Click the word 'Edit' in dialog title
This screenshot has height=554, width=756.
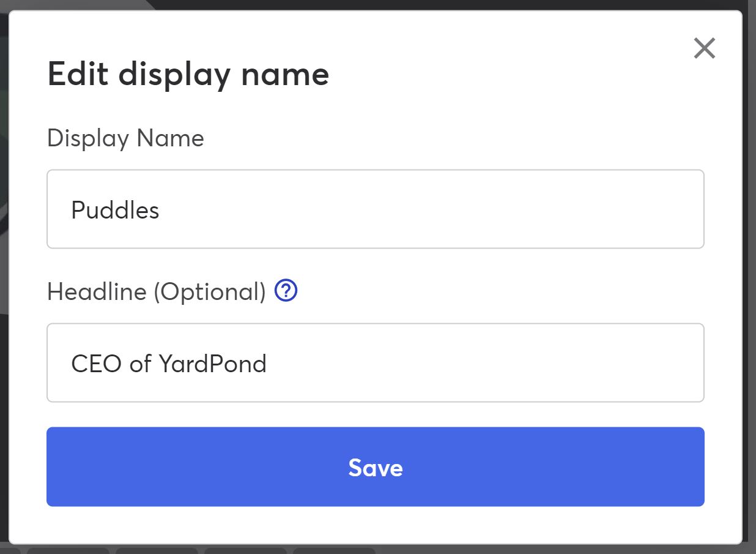point(78,73)
